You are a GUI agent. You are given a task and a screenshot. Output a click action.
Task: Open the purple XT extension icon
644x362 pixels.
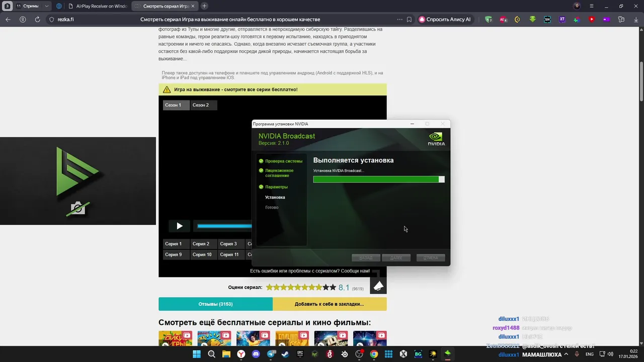coord(562,20)
